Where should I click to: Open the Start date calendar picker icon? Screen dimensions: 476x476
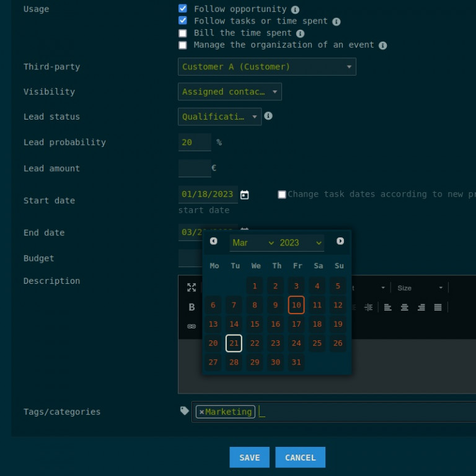tap(245, 195)
